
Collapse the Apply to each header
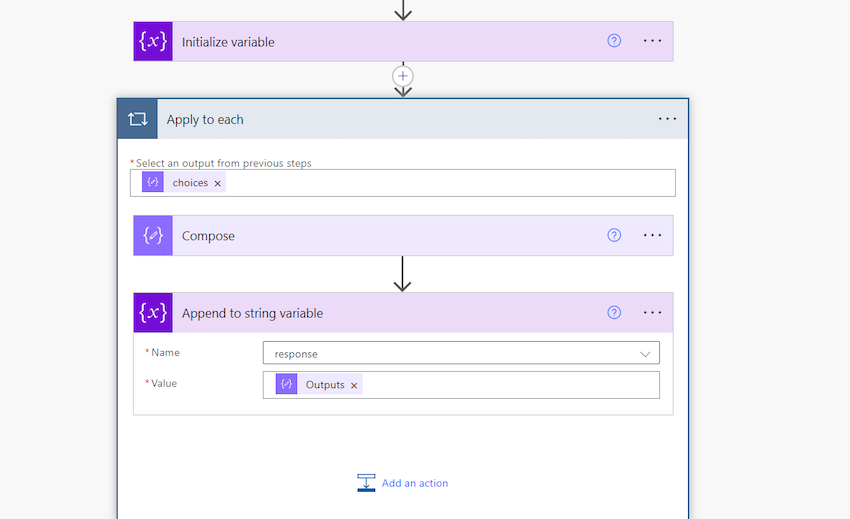pos(400,119)
